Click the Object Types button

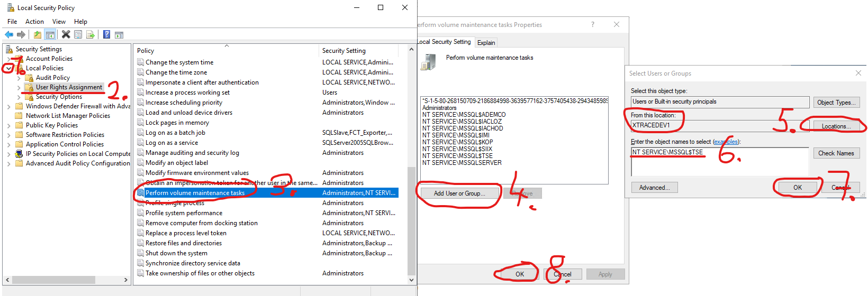(836, 103)
